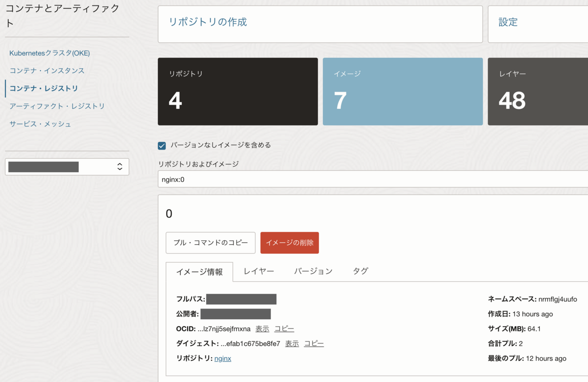Screen dimensions: 588x382
Task: Copy the digest with the コピー link
Action: [x=314, y=343]
